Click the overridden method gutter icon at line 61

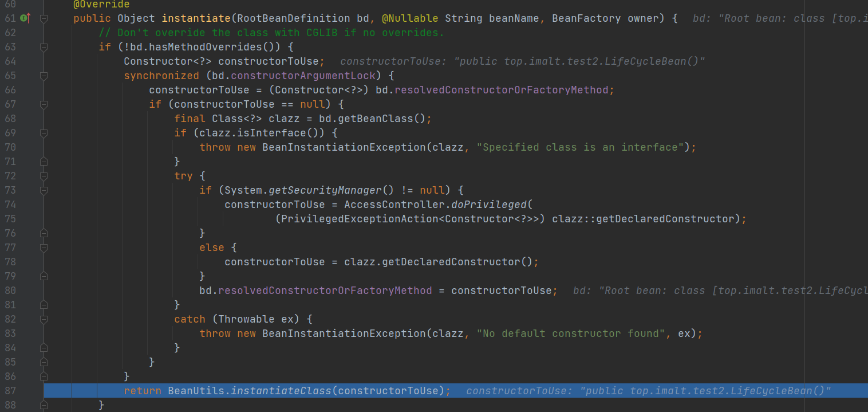pos(24,18)
